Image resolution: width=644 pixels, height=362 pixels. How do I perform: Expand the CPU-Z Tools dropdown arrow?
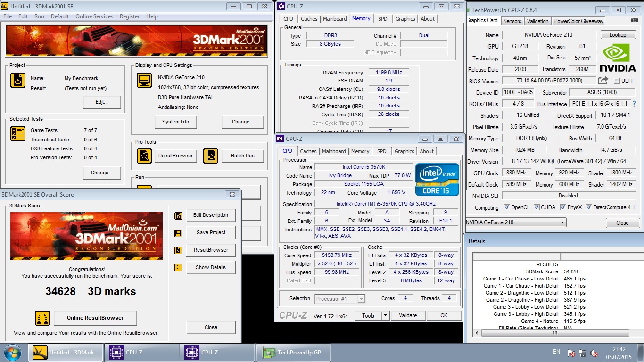click(x=385, y=315)
